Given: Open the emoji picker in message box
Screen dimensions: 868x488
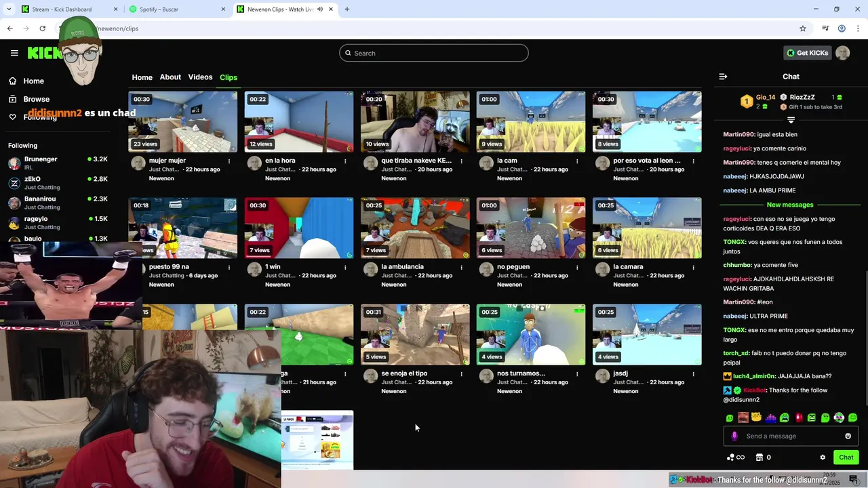Looking at the screenshot, I should click(848, 436).
